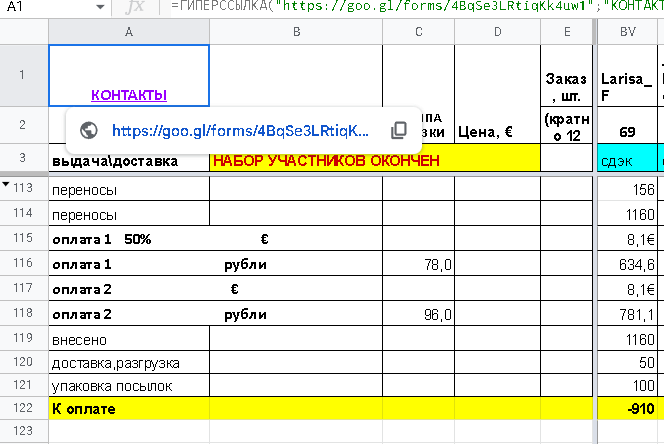Click the yellow 'К оплате' cell
Screen dimensions: 664x444
tap(128, 409)
